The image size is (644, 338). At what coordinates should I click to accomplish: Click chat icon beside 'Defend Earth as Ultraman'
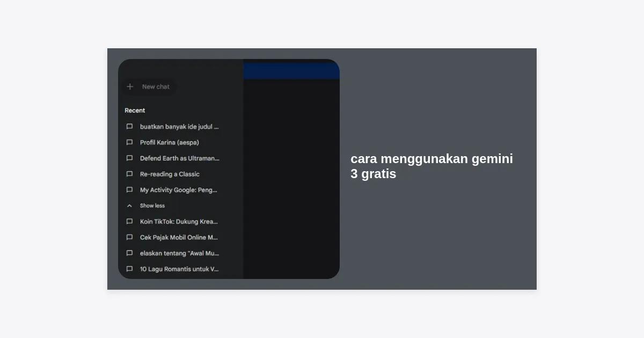pos(129,158)
